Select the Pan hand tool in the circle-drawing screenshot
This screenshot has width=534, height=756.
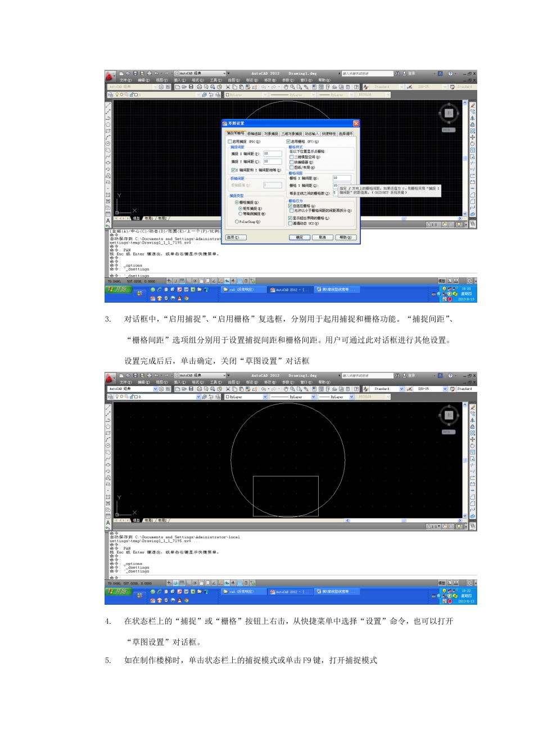[286, 389]
